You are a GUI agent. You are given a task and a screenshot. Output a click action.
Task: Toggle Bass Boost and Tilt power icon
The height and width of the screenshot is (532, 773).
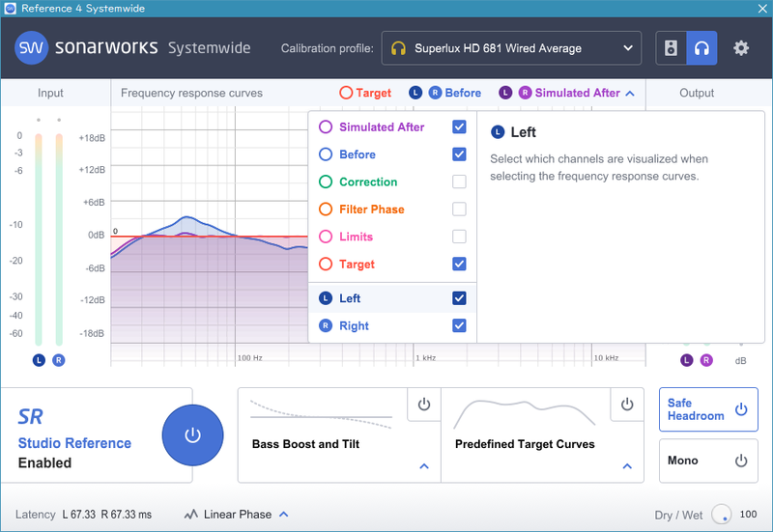pyautogui.click(x=424, y=405)
